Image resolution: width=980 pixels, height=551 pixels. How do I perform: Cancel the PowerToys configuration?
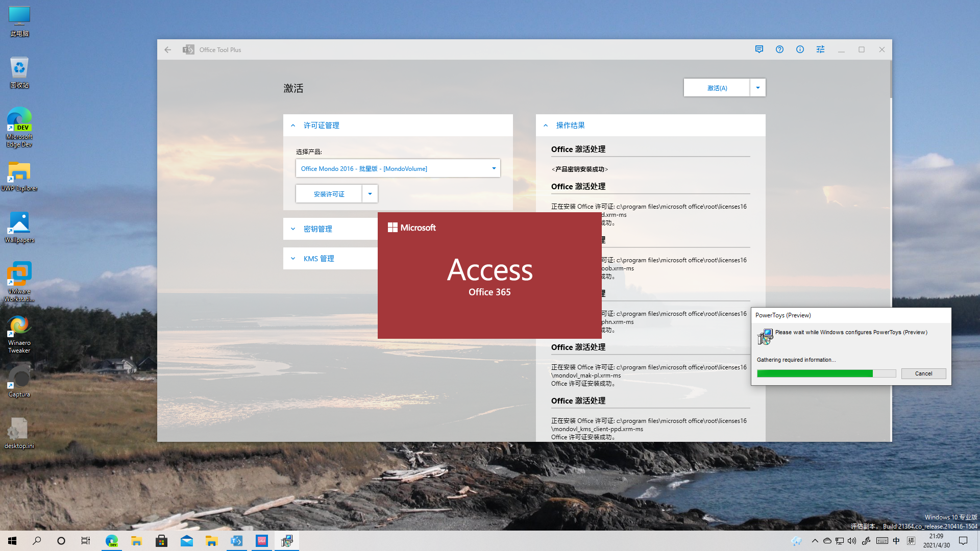coord(923,373)
